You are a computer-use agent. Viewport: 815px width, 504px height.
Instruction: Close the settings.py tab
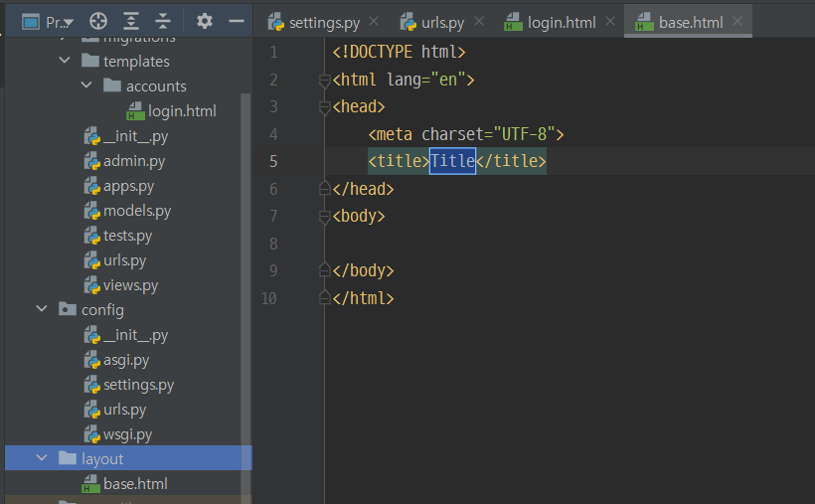(x=374, y=22)
